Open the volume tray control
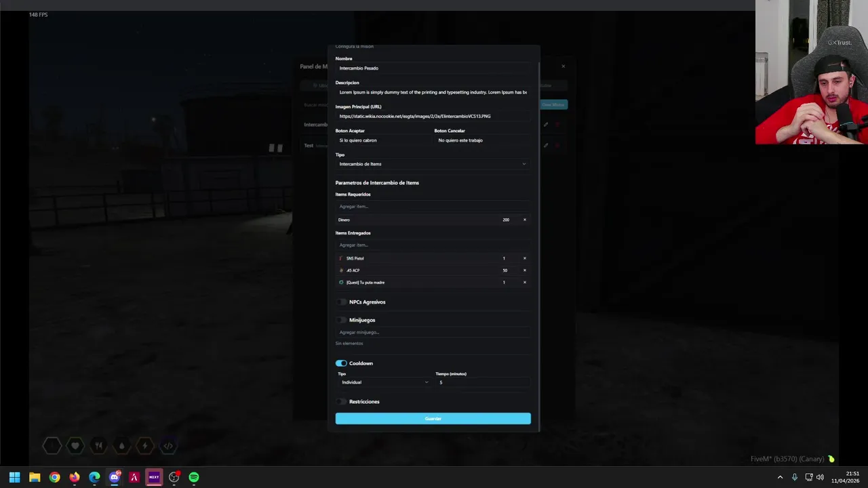Screen dimensions: 868x488 point(820,477)
